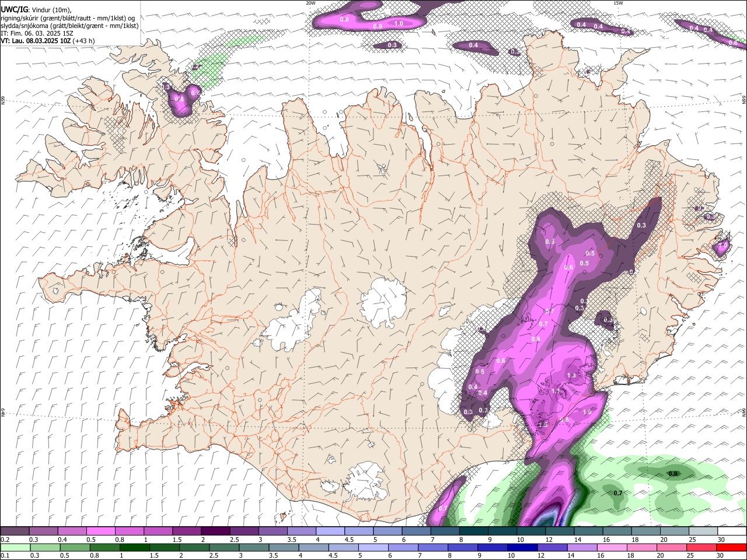This screenshot has height=560, width=747.
Task: Click the 0.4 value in the upper legend
Action: coord(62,540)
